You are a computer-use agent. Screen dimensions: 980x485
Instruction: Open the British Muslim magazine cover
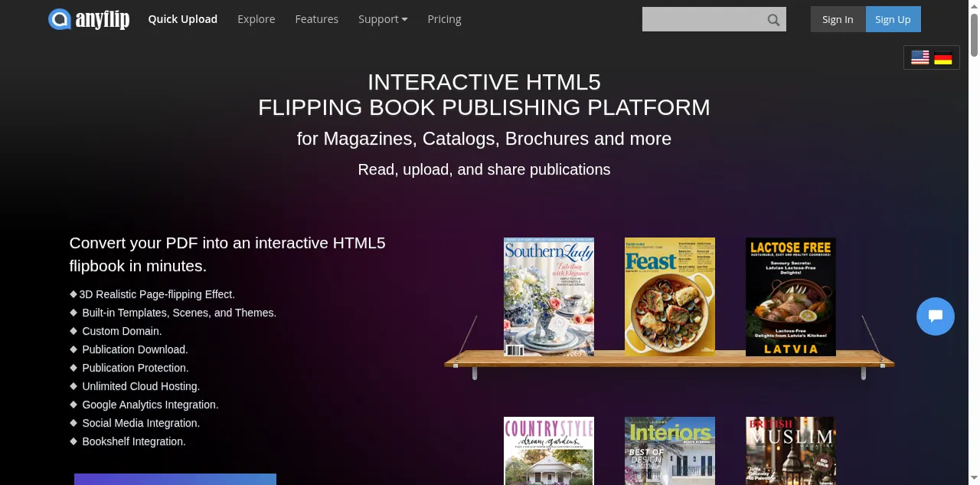[x=791, y=451]
